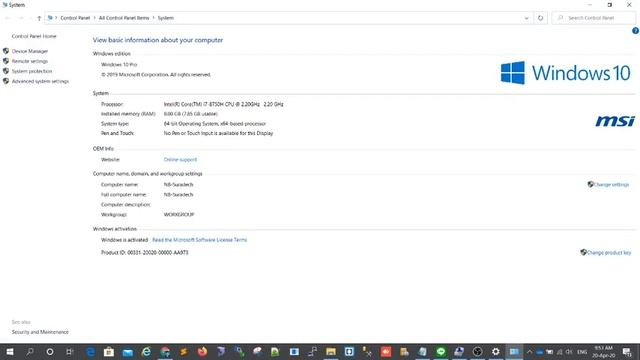Open Security and Maintenance link
The height and width of the screenshot is (360, 640).
[x=40, y=332]
